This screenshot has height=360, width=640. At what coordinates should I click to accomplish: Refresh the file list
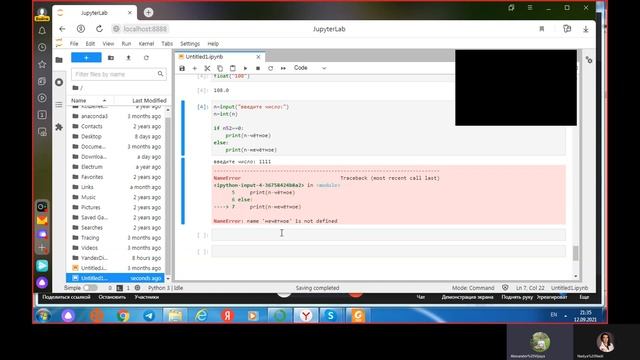tap(146, 58)
